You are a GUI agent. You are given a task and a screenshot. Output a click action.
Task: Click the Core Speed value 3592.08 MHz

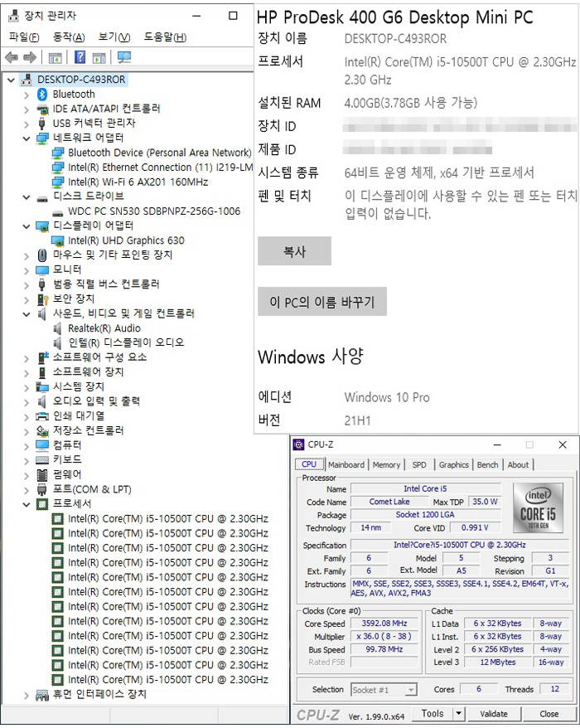pos(384,624)
